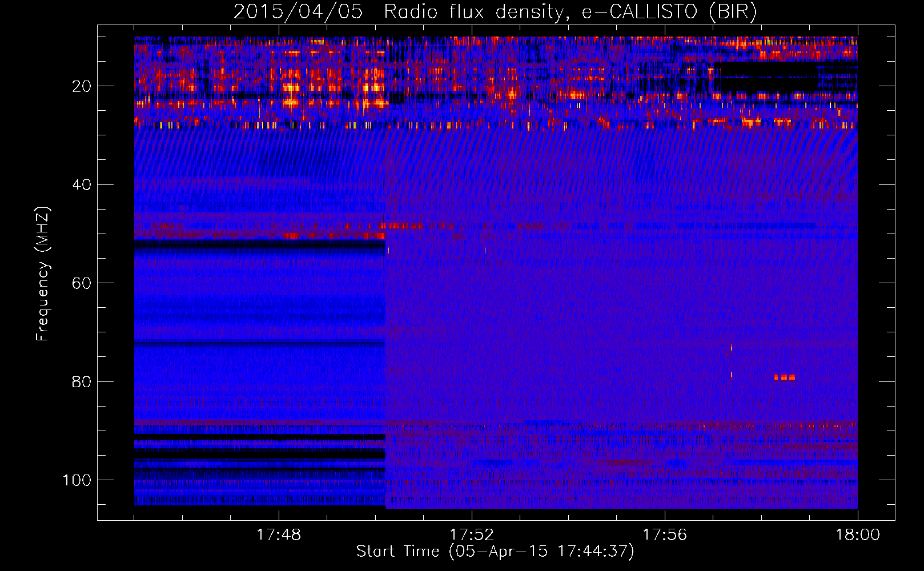Select the "80" frequency tick label
The image size is (924, 571).
point(82,381)
